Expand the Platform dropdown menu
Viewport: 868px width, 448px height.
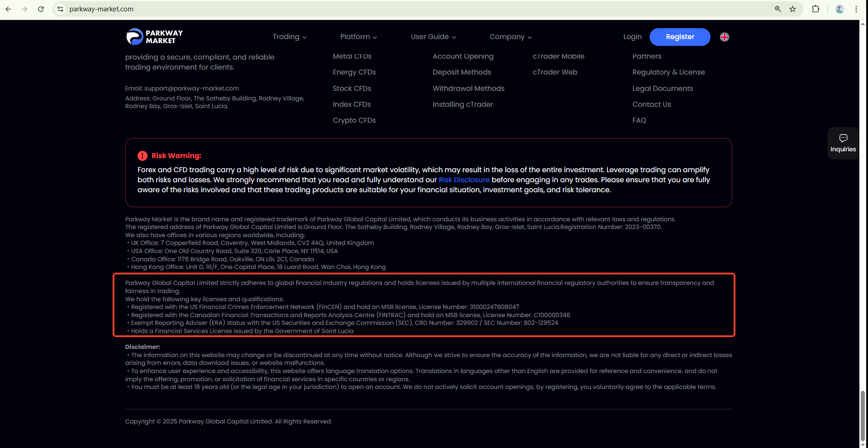[359, 37]
